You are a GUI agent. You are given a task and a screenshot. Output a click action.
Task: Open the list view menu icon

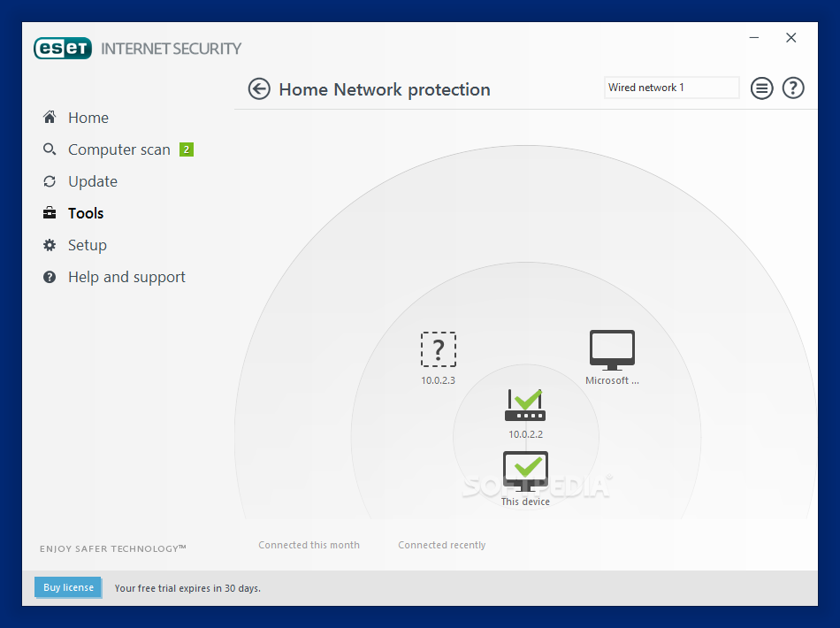(x=761, y=88)
